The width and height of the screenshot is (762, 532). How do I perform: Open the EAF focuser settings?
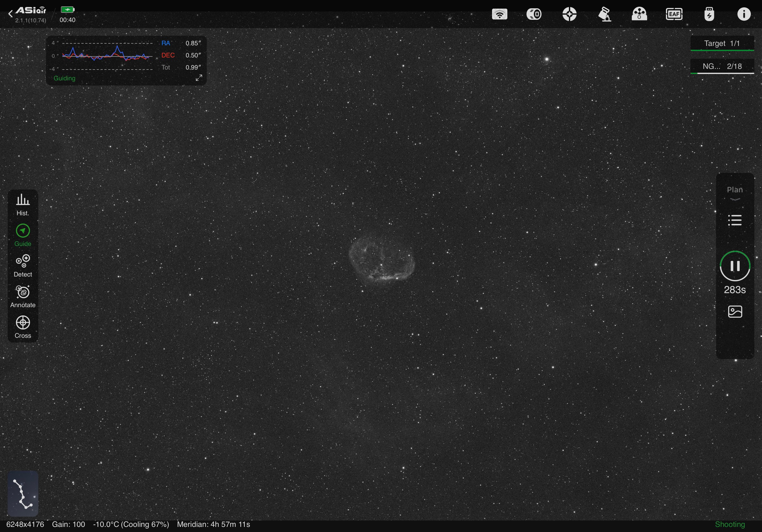click(x=674, y=14)
